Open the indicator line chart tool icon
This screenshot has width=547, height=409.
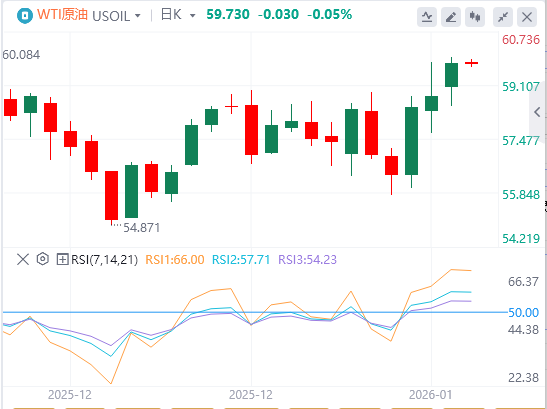[427, 16]
